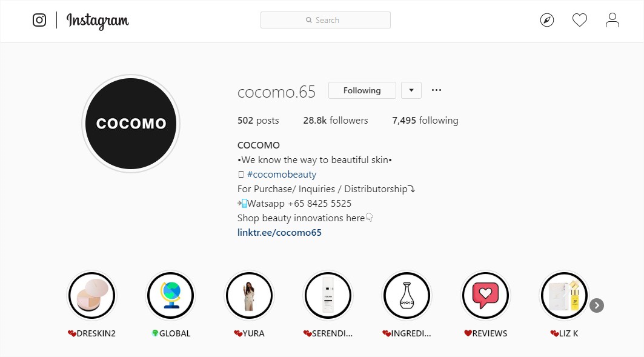Image resolution: width=644 pixels, height=357 pixels.
Task: Open the DRESKIN2 story highlight
Action: coord(91,295)
